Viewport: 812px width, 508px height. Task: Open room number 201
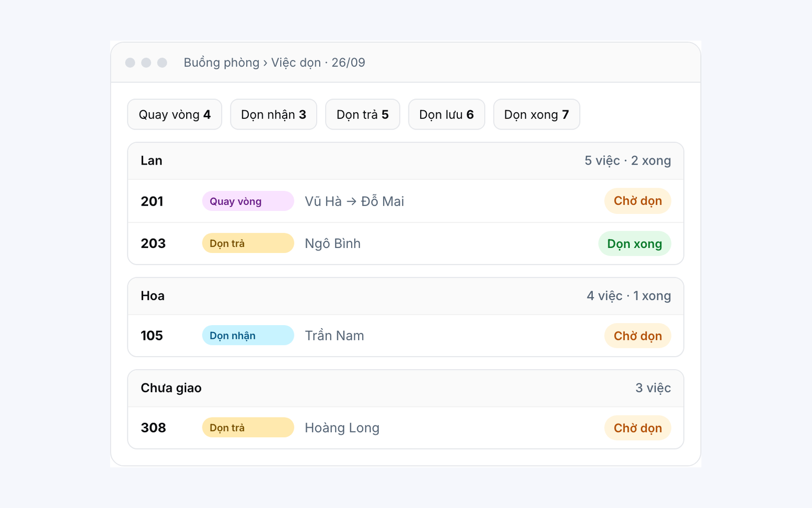(152, 201)
